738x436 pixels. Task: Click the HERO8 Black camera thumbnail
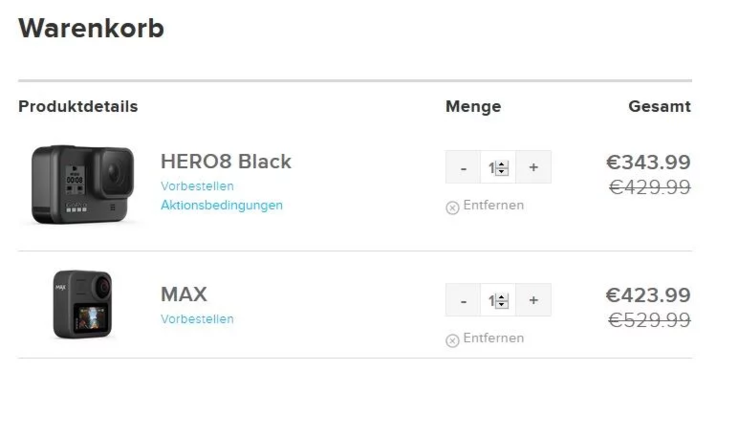82,183
